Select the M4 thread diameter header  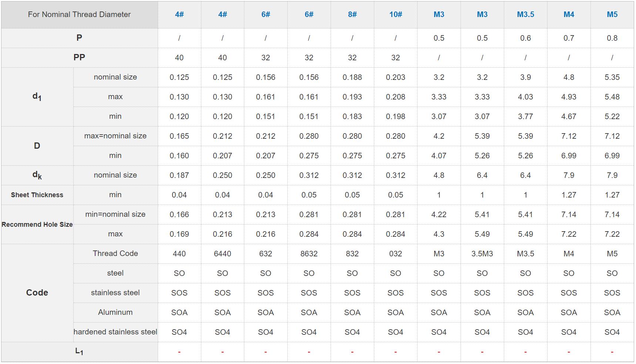569,14
